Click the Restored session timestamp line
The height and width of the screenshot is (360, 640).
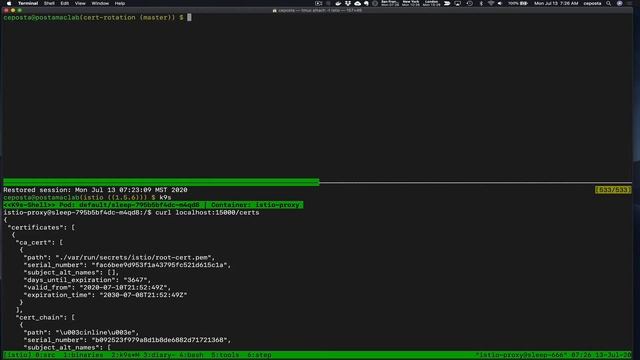coord(95,190)
